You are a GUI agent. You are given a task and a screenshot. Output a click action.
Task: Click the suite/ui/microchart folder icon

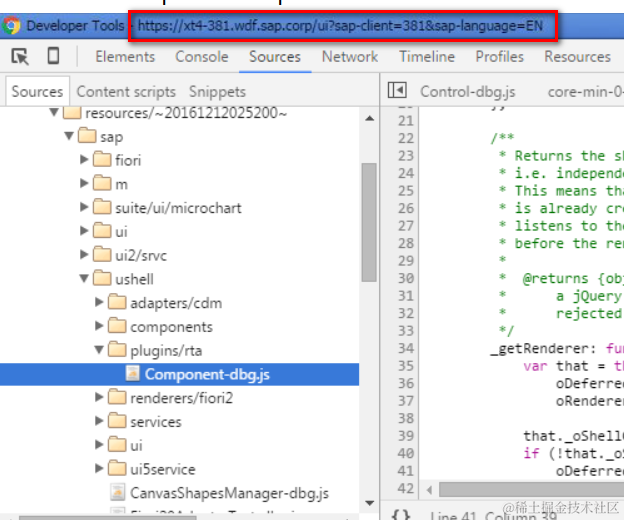click(x=102, y=206)
